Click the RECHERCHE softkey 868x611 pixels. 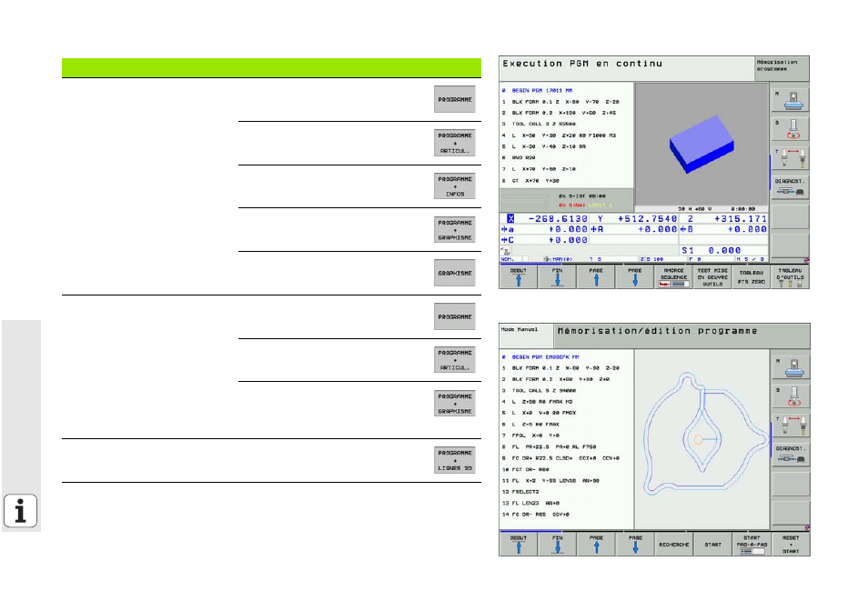pos(673,544)
